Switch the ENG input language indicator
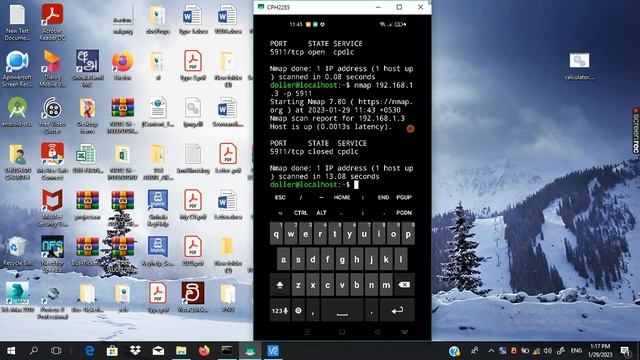 [576, 351]
